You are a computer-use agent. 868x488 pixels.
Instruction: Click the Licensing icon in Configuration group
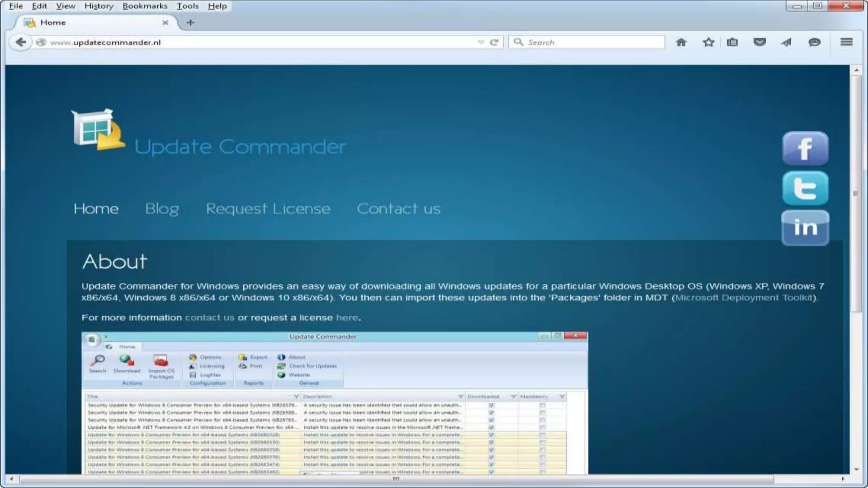[x=193, y=366]
